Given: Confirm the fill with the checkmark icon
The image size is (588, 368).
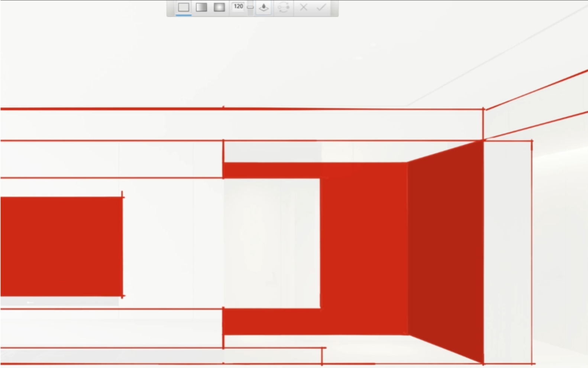Looking at the screenshot, I should point(321,7).
